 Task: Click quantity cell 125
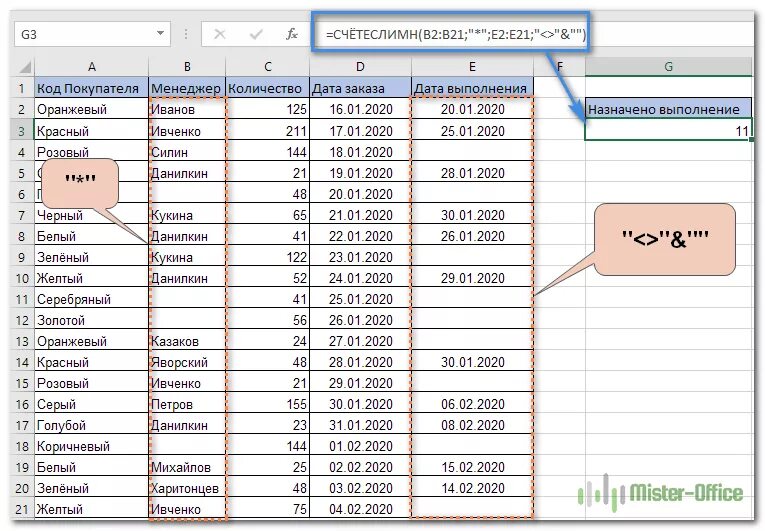pos(268,109)
